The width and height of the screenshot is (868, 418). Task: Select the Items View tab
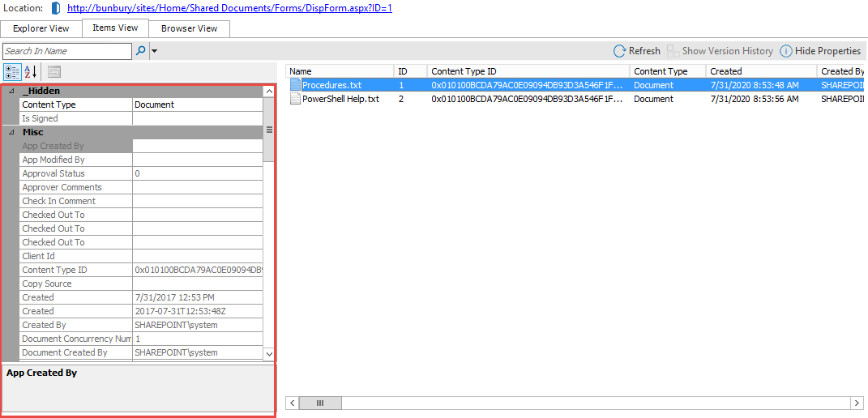point(115,28)
